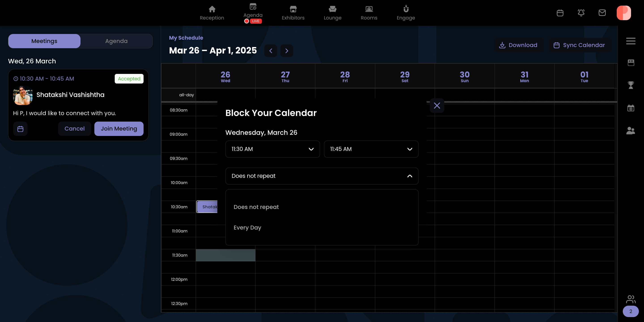Open the hamburger menu in right sidebar

click(631, 41)
